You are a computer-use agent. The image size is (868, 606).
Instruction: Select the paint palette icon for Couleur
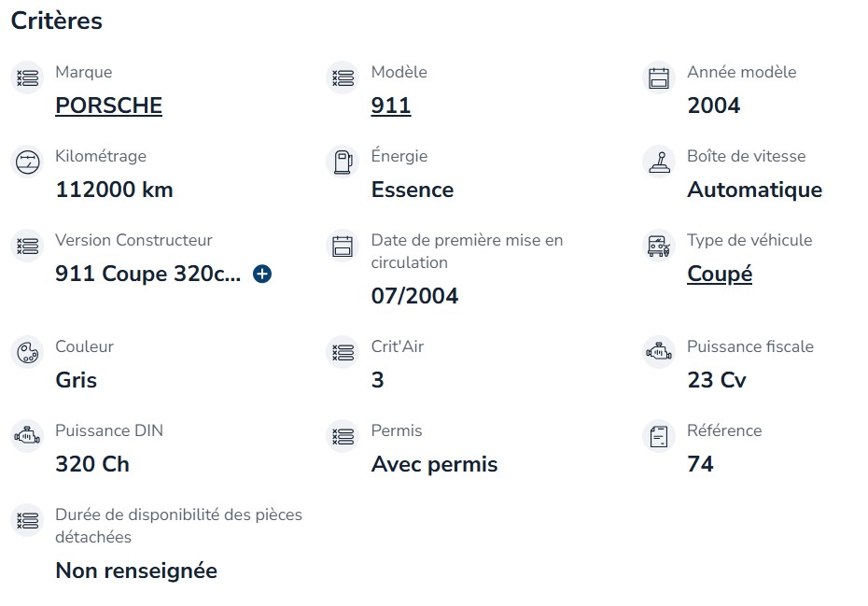[27, 352]
